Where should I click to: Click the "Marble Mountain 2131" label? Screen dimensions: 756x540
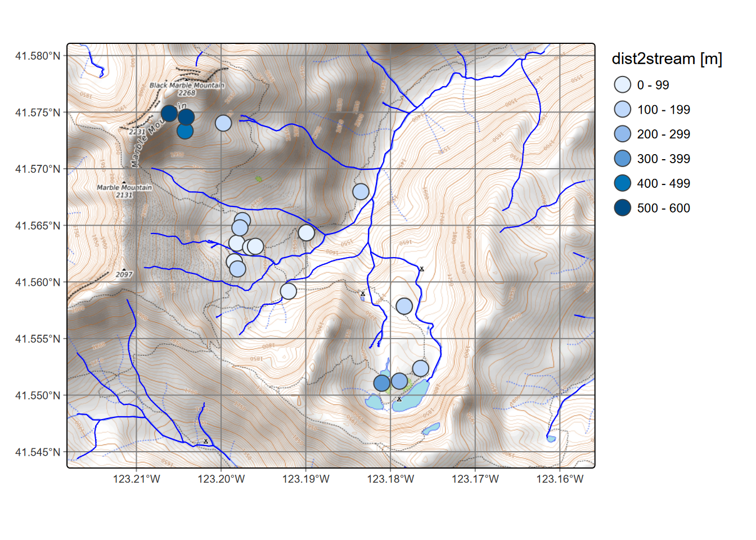[124, 188]
